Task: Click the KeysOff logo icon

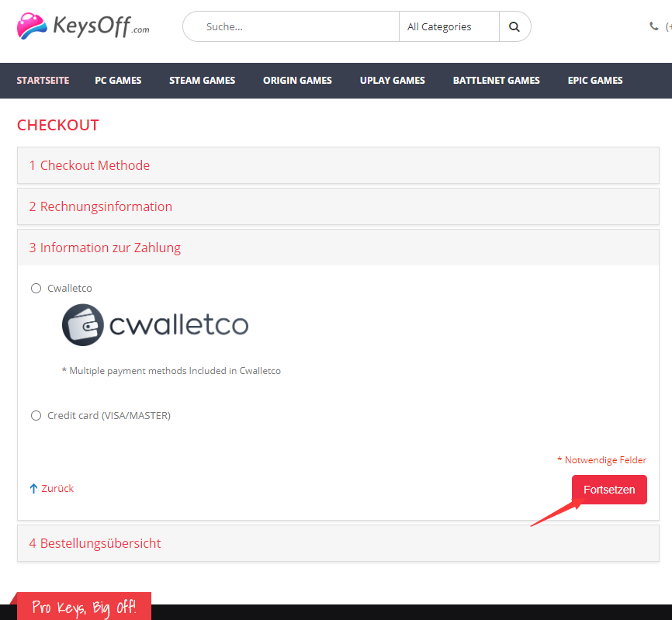Action: pyautogui.click(x=32, y=26)
